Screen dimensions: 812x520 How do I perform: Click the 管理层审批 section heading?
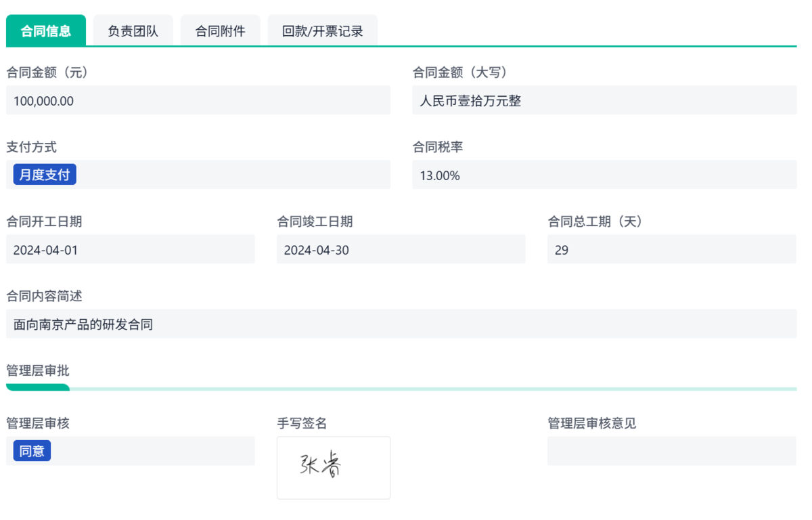(38, 370)
